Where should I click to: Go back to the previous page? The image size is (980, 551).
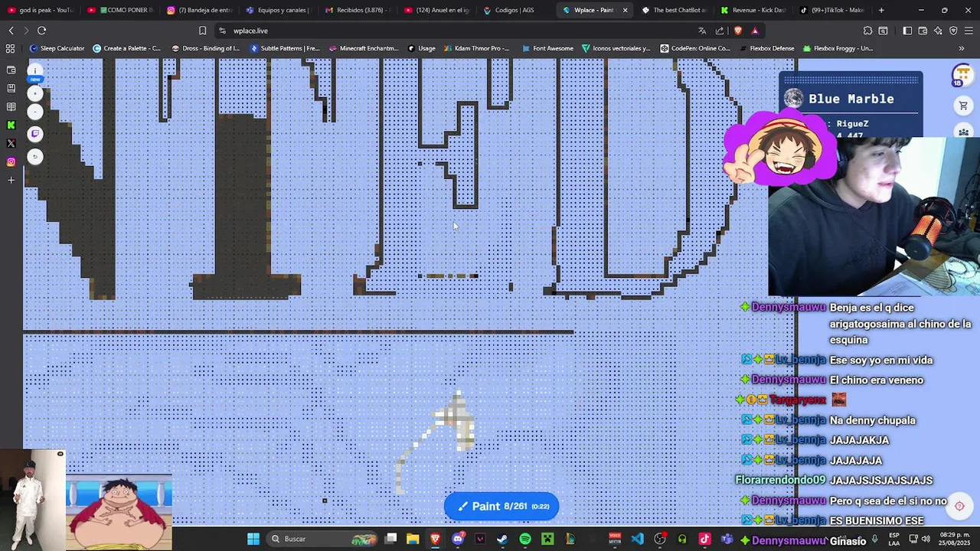pyautogui.click(x=11, y=31)
